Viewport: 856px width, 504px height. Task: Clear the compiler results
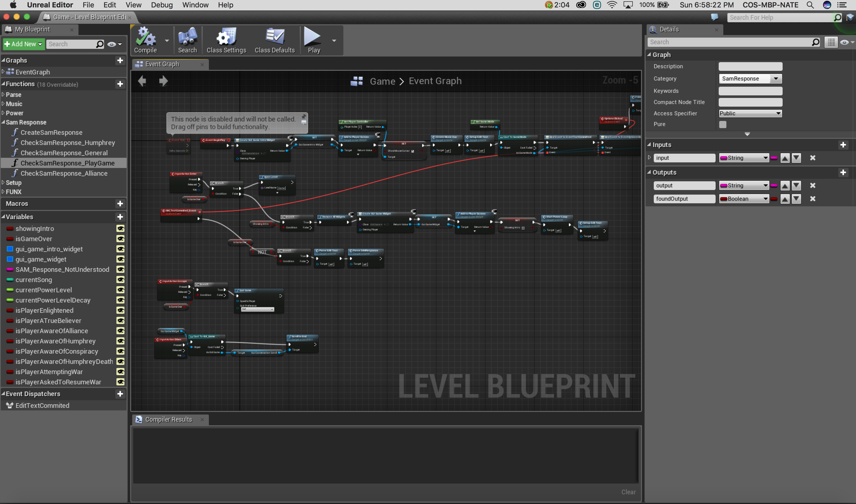tap(628, 492)
